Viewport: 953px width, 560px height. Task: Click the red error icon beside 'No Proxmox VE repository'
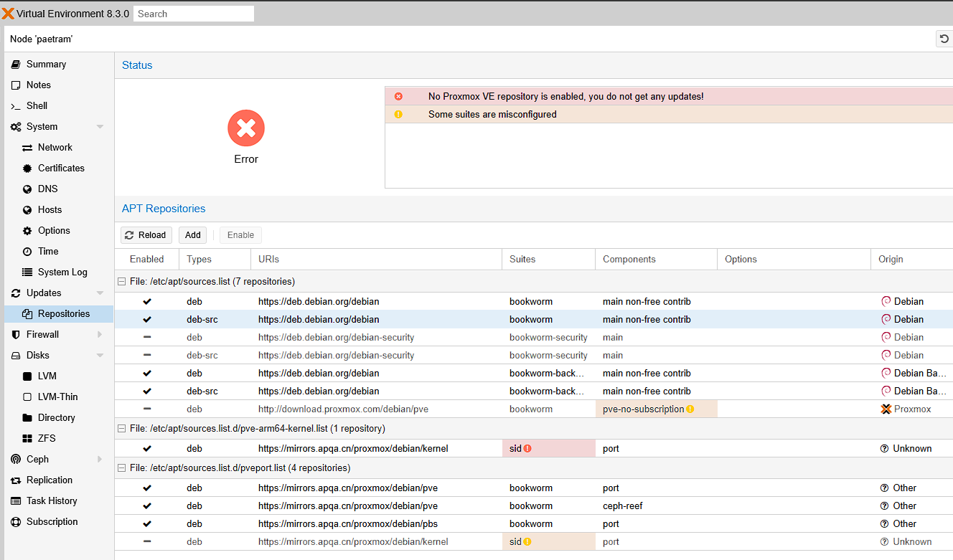coord(398,96)
